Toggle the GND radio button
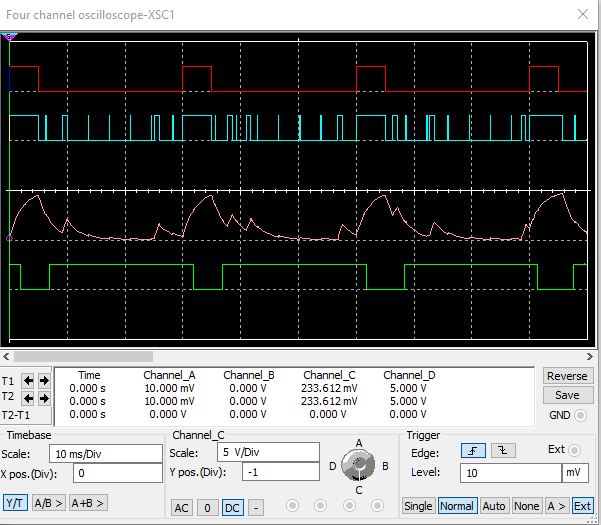 coord(581,415)
